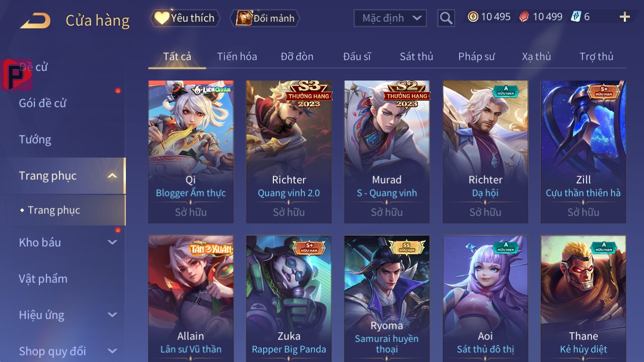The height and width of the screenshot is (362, 644).
Task: Switch to the Sát thủ tab
Action: [416, 56]
